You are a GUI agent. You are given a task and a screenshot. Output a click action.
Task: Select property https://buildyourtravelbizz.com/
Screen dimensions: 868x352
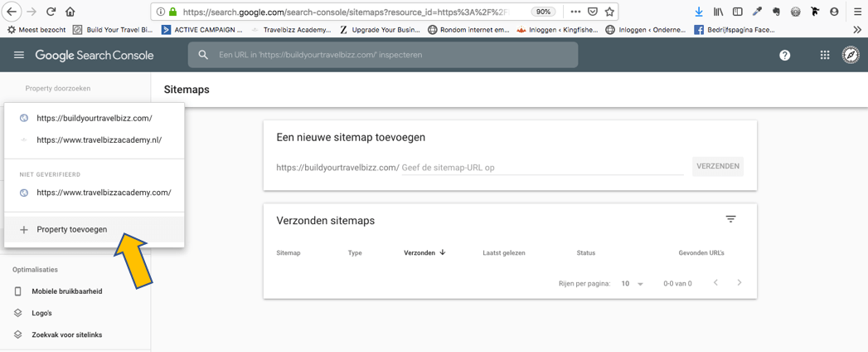click(95, 118)
